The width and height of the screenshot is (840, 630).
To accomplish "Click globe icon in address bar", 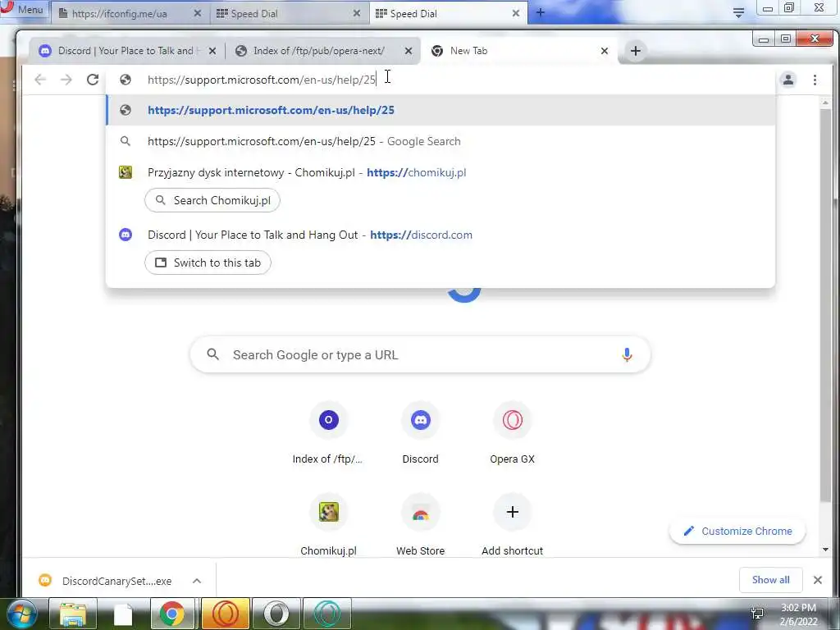I will click(126, 80).
